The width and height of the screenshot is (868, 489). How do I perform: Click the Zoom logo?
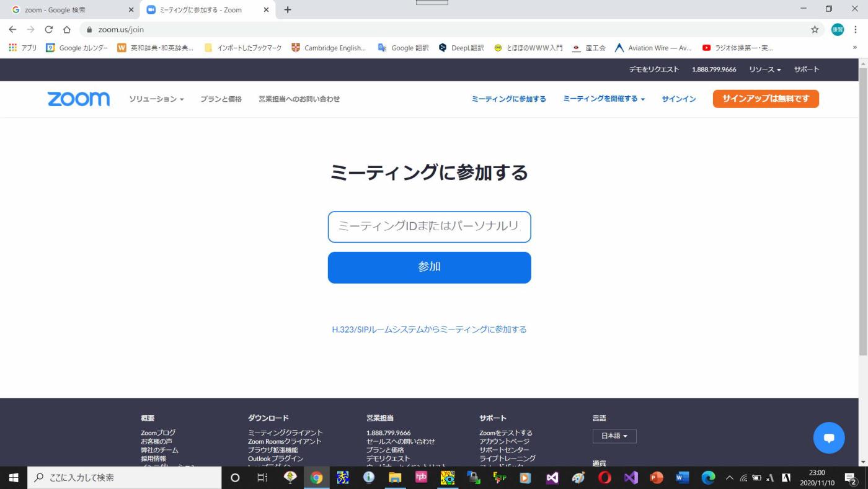[x=79, y=99]
